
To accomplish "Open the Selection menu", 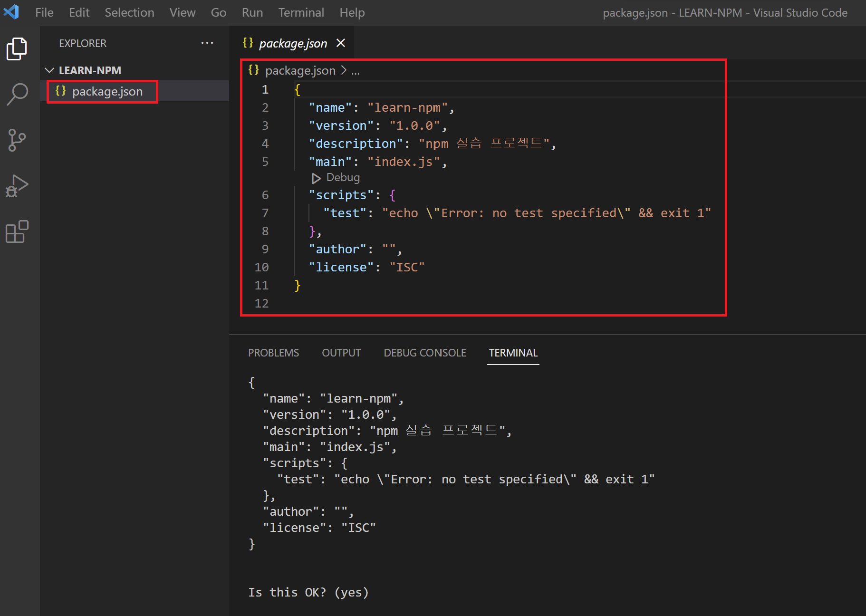I will click(129, 12).
